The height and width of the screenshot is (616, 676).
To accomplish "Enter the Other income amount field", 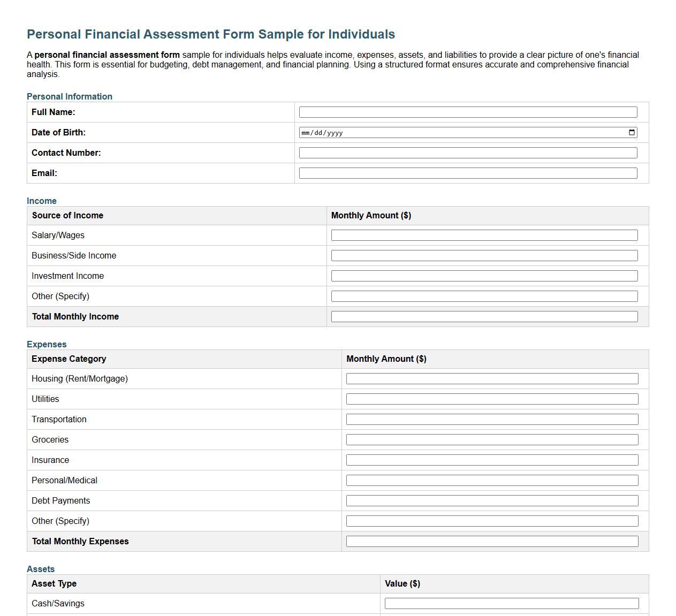I will (x=484, y=296).
